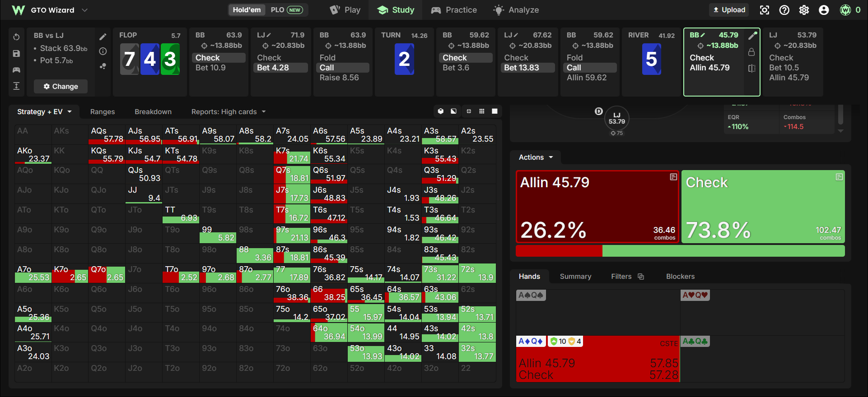This screenshot has height=397, width=868.
Task: Open the help question mark icon
Action: 784,10
